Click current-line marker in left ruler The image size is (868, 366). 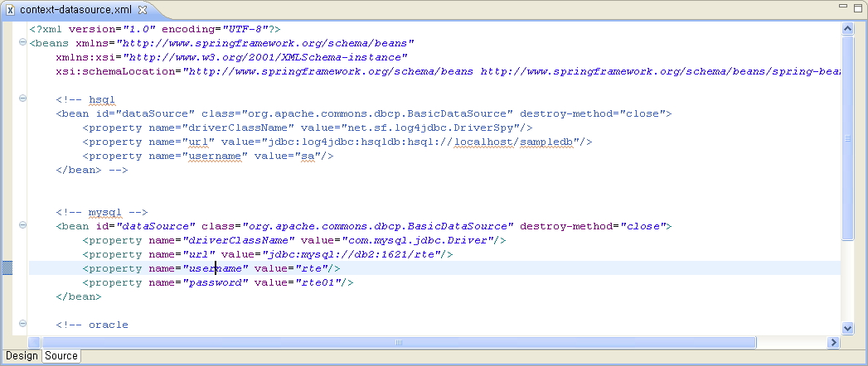click(7, 267)
